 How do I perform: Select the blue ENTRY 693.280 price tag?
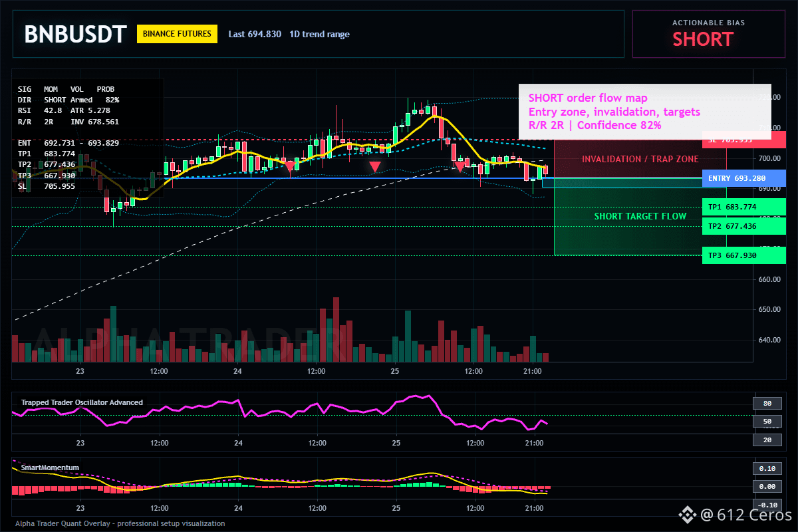pos(743,178)
